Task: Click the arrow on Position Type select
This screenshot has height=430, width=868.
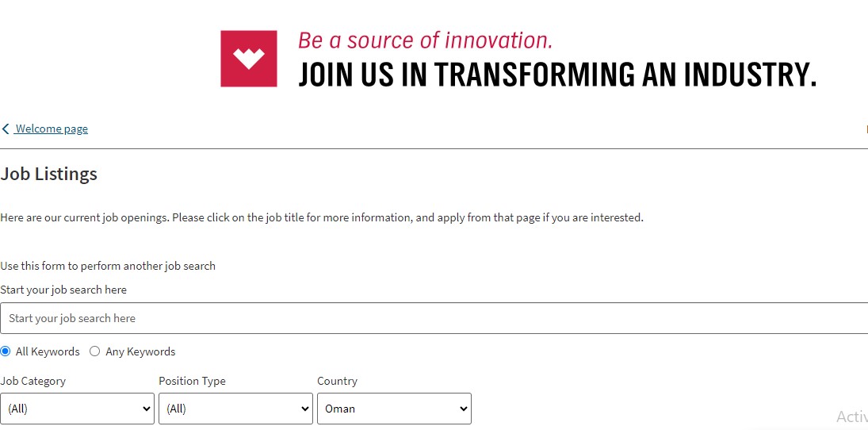Action: [x=305, y=409]
